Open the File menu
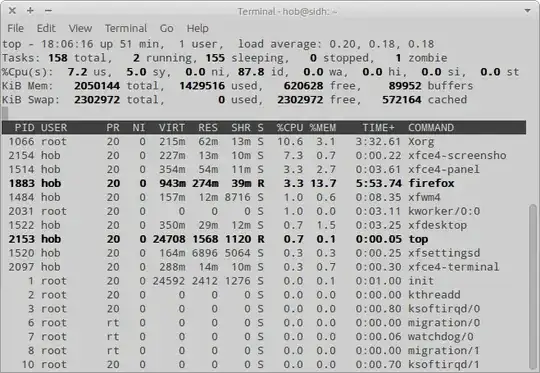The image size is (540, 373). tap(15, 28)
